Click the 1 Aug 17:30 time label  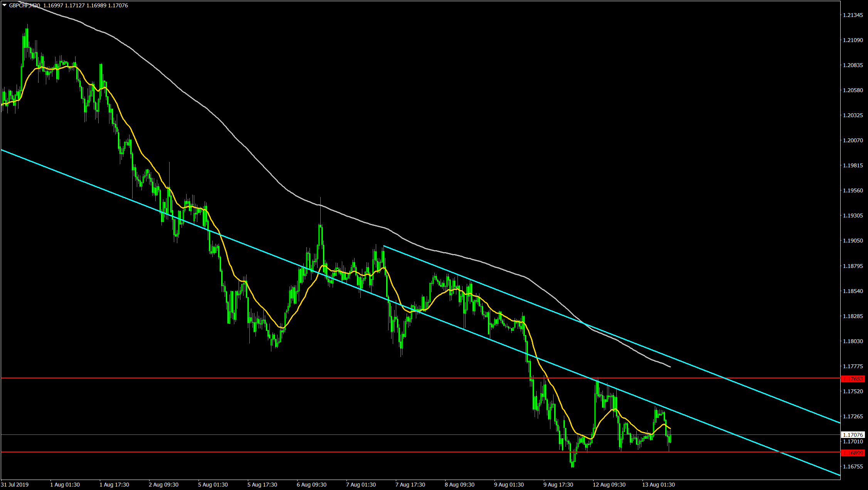coord(114,485)
